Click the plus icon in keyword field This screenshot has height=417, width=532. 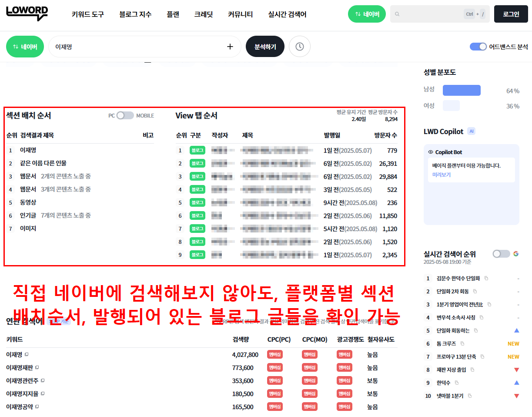pos(230,47)
